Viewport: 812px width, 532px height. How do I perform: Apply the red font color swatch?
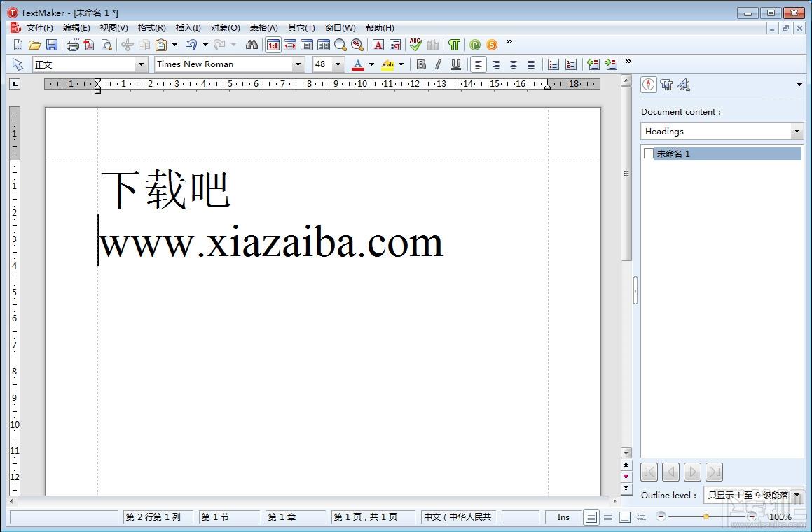(x=358, y=64)
